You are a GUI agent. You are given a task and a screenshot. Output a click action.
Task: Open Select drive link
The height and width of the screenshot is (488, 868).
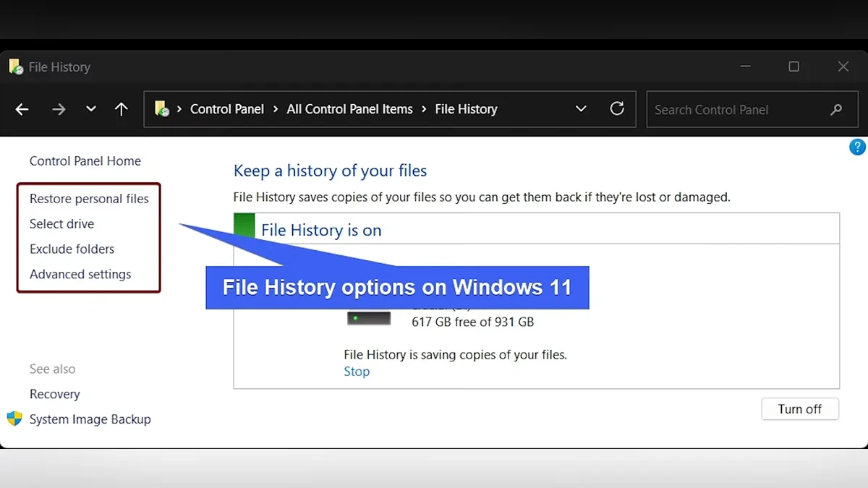pyautogui.click(x=61, y=224)
